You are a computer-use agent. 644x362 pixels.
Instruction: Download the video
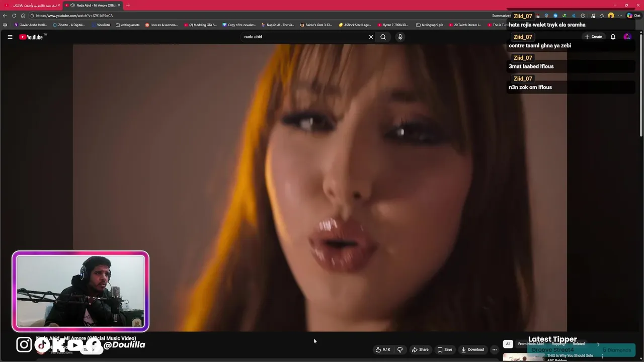click(472, 349)
